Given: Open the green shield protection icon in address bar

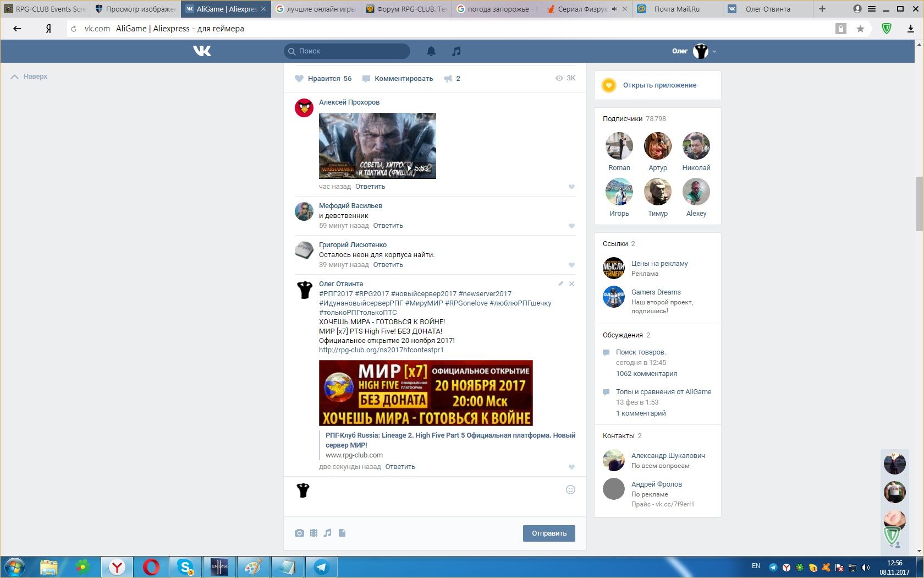Looking at the screenshot, I should pos(887,29).
